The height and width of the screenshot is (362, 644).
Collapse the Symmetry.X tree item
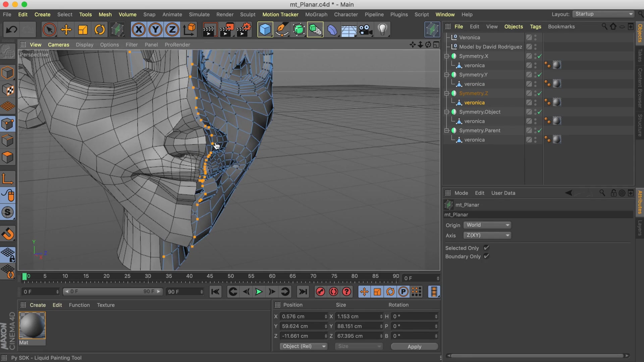446,56
